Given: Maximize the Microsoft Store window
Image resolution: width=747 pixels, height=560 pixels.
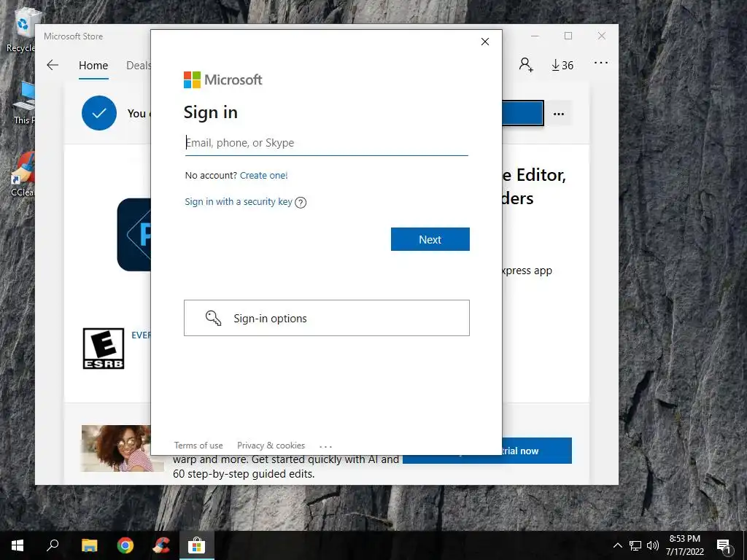Looking at the screenshot, I should point(568,36).
